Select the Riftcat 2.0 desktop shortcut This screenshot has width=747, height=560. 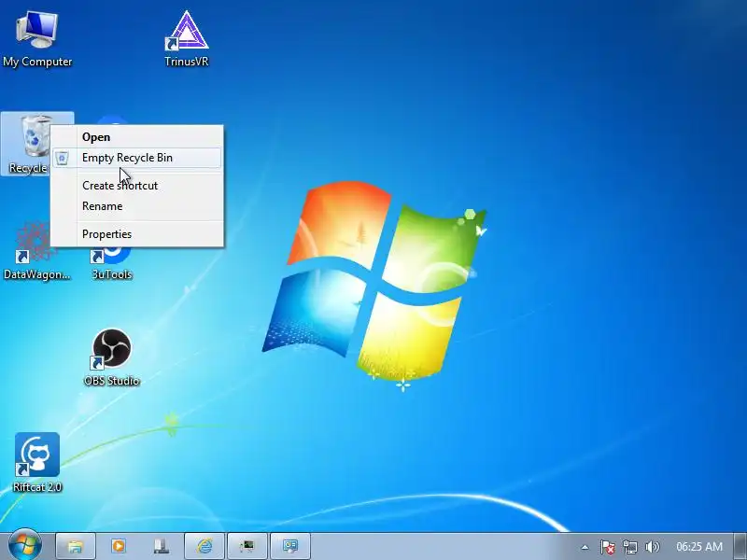[x=37, y=462]
